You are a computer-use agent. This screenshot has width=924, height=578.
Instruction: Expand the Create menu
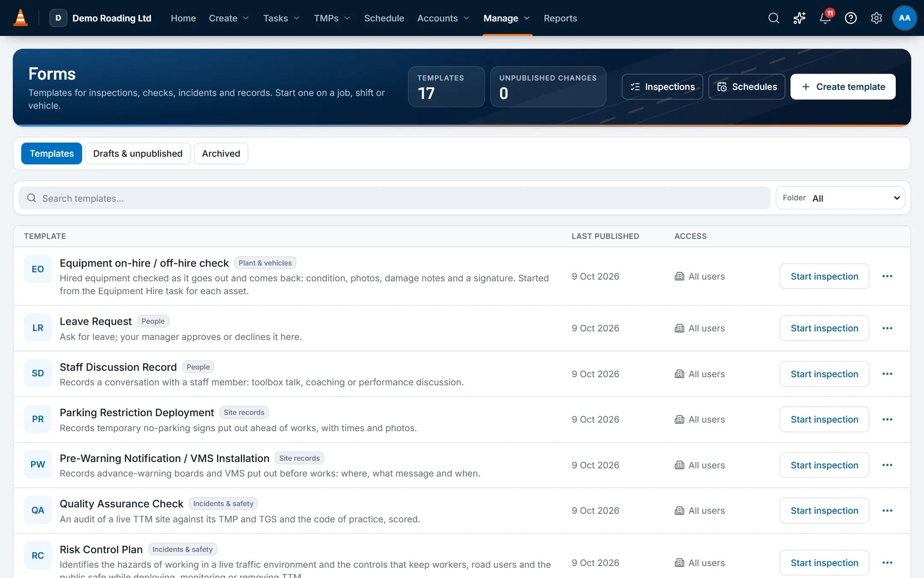(x=228, y=18)
